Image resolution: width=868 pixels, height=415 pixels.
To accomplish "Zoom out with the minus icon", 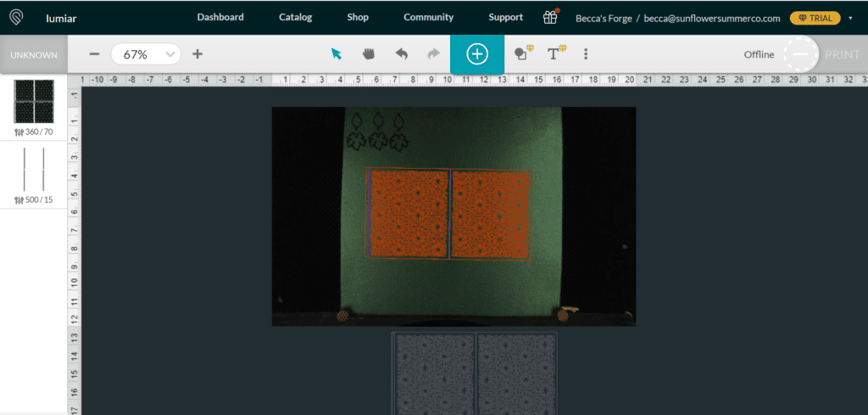I will click(x=94, y=54).
